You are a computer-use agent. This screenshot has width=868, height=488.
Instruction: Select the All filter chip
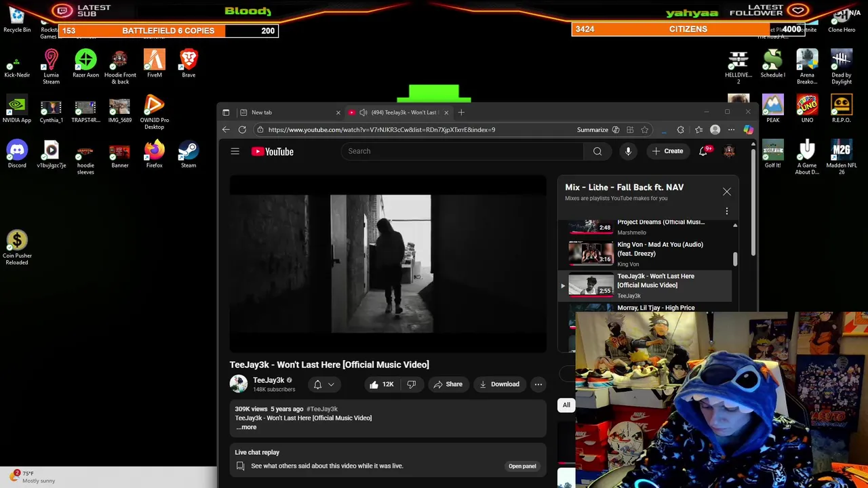pos(566,405)
